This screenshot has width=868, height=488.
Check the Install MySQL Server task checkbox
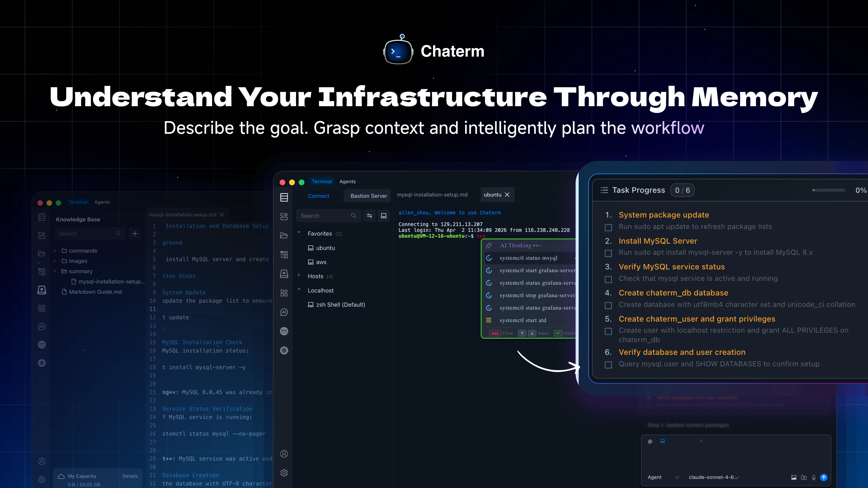608,253
